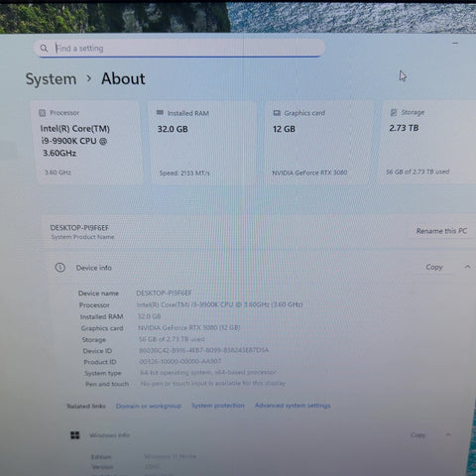Open the Processor card showing i9-9900K
Screen dimensions: 476x476
pos(88,143)
